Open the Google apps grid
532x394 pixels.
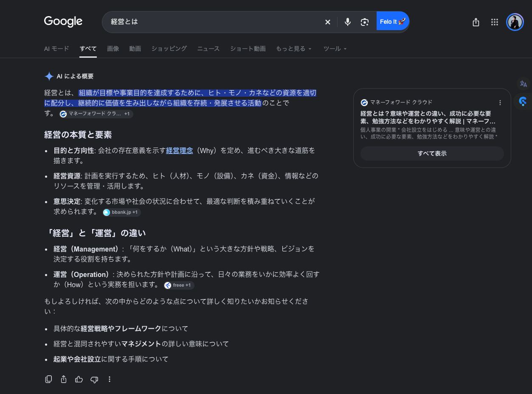495,22
